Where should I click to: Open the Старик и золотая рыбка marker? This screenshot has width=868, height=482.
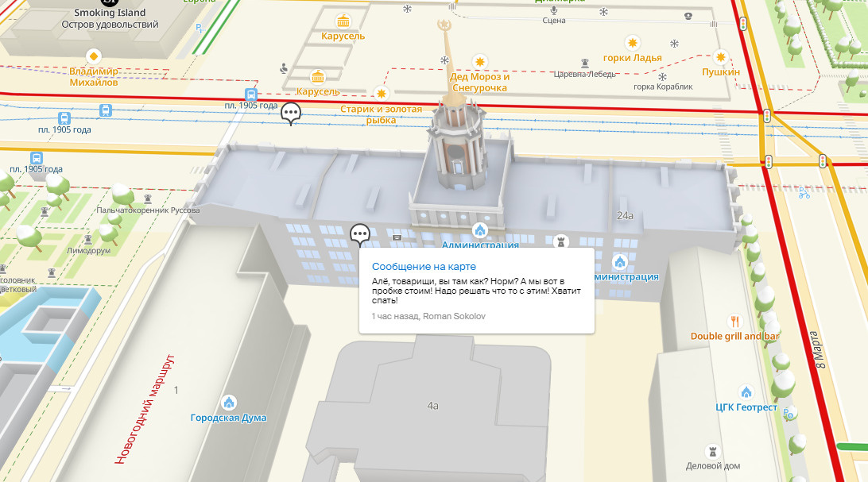click(x=382, y=94)
